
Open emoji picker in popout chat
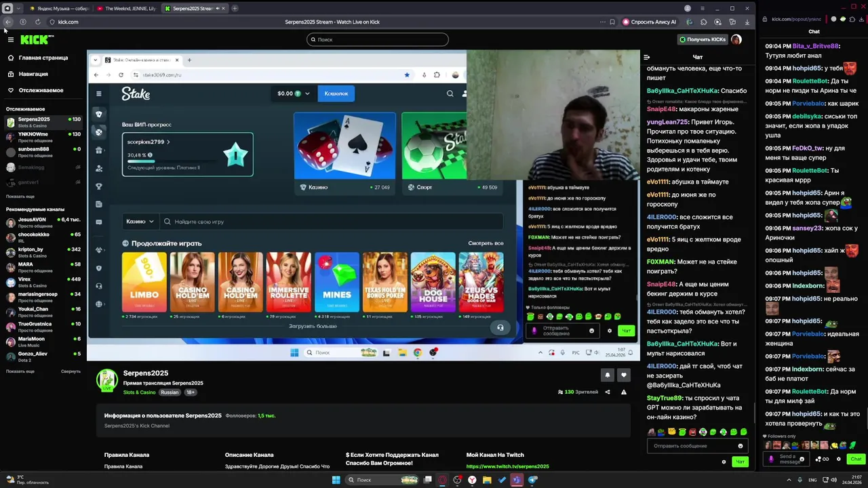click(802, 459)
